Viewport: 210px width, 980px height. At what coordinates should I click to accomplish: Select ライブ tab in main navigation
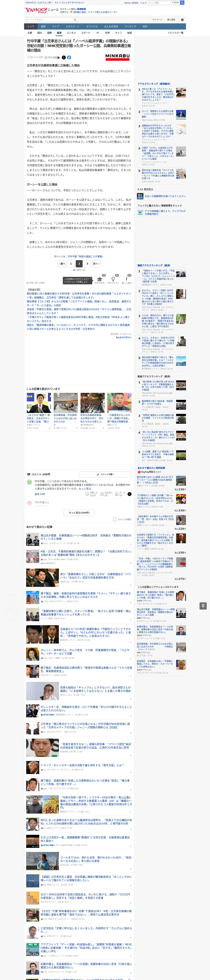[x=56, y=27]
